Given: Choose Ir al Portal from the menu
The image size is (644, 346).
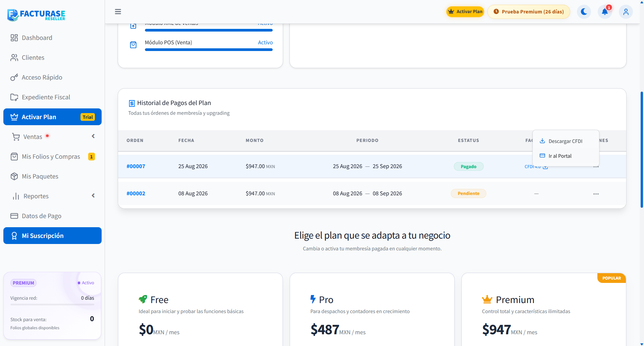Looking at the screenshot, I should pos(566,156).
